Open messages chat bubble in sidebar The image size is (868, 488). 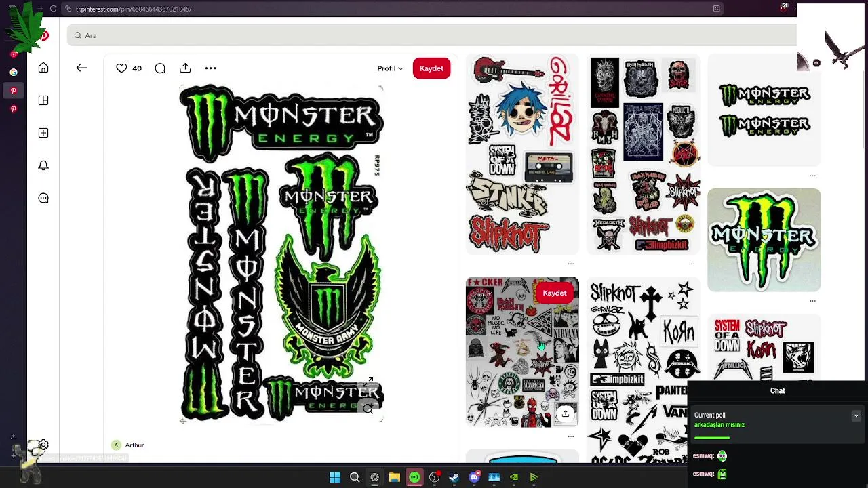pyautogui.click(x=43, y=198)
